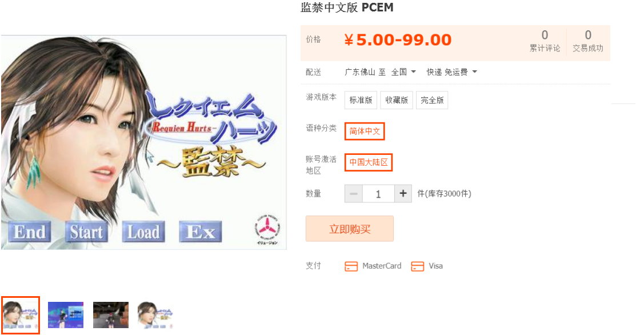
Task: Select the second blue gameplay thumbnail
Action: [66, 315]
